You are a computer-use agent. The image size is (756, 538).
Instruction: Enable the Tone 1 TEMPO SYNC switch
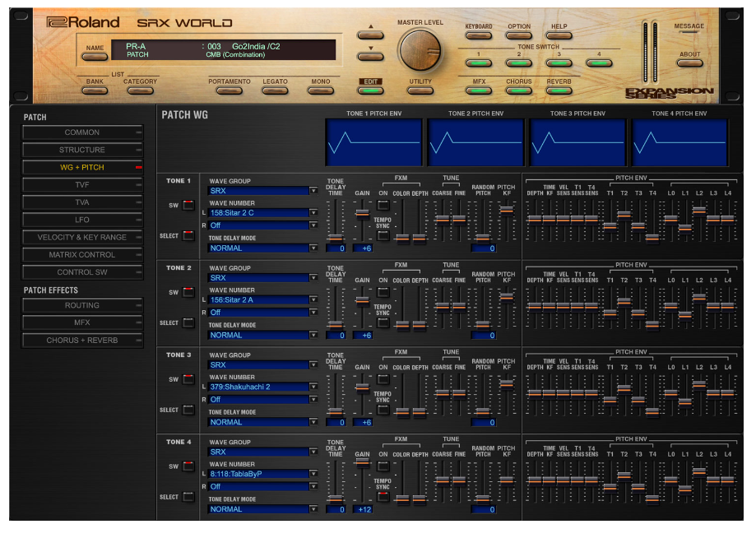click(x=383, y=236)
